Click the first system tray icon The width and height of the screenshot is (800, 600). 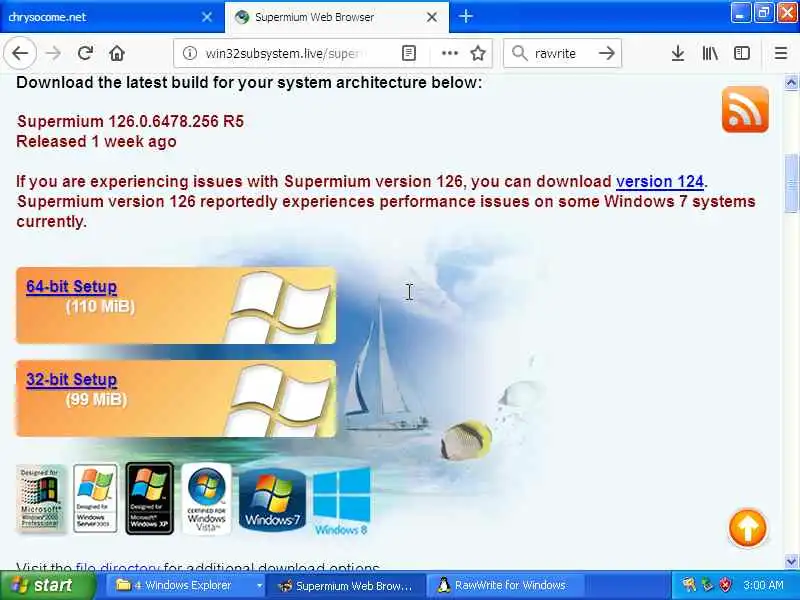tap(688, 585)
